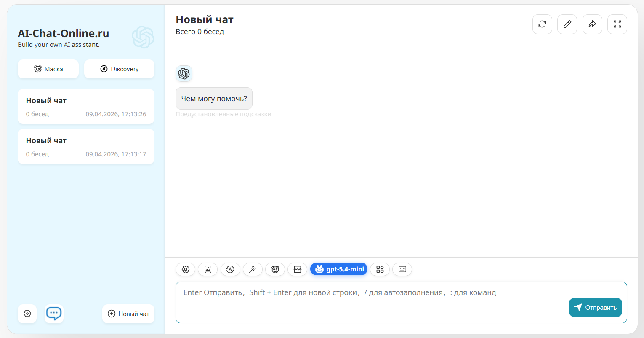Toggle the auto theme icon with letter A
The width and height of the screenshot is (644, 338).
click(230, 269)
